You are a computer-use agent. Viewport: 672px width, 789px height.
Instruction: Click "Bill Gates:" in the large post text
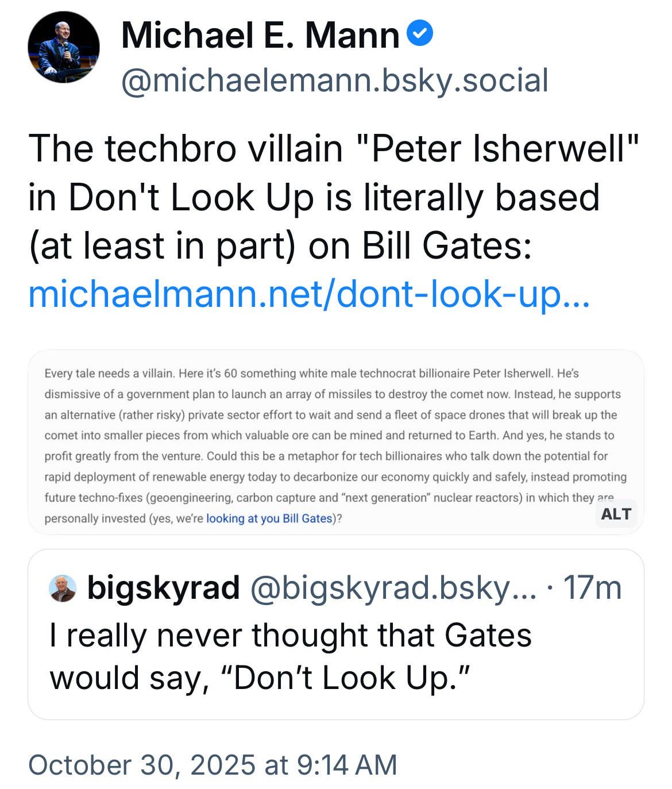[446, 245]
